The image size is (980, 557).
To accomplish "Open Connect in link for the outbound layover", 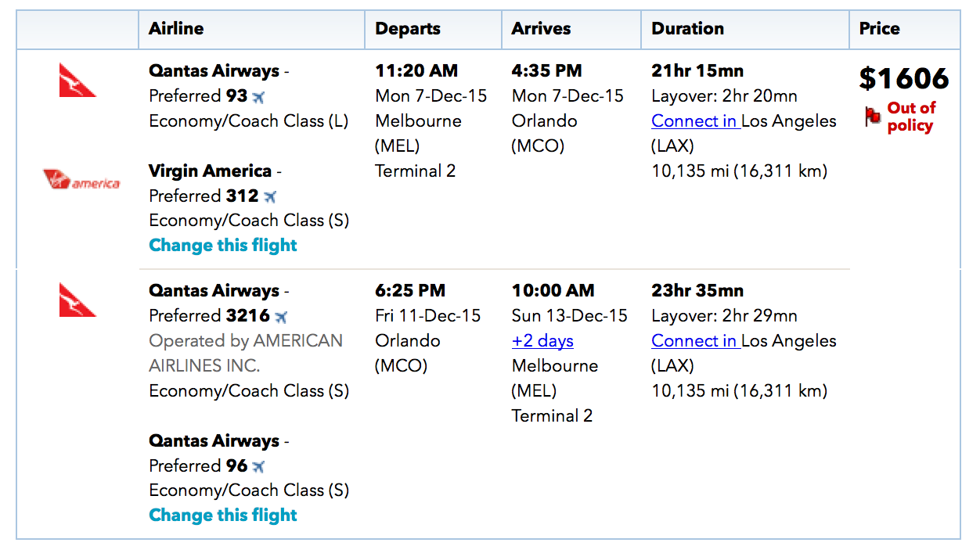I will [x=696, y=121].
